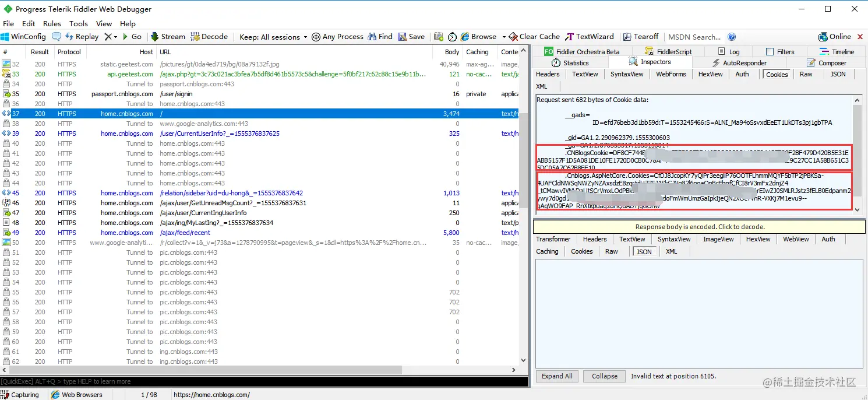Screen dimensions: 868x400
Task: Toggle the Filters tab checkbox
Action: tap(770, 52)
